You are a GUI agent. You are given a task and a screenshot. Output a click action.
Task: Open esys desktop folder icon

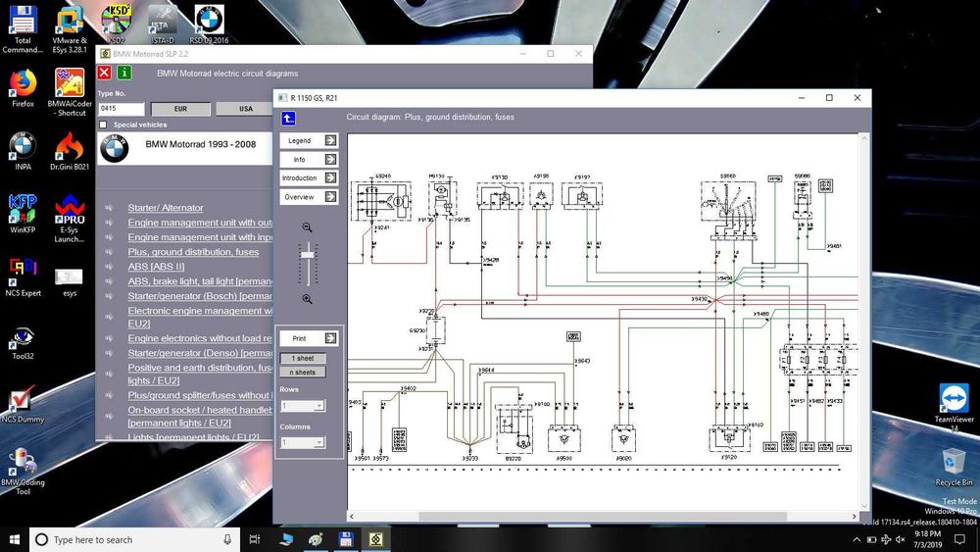70,281
